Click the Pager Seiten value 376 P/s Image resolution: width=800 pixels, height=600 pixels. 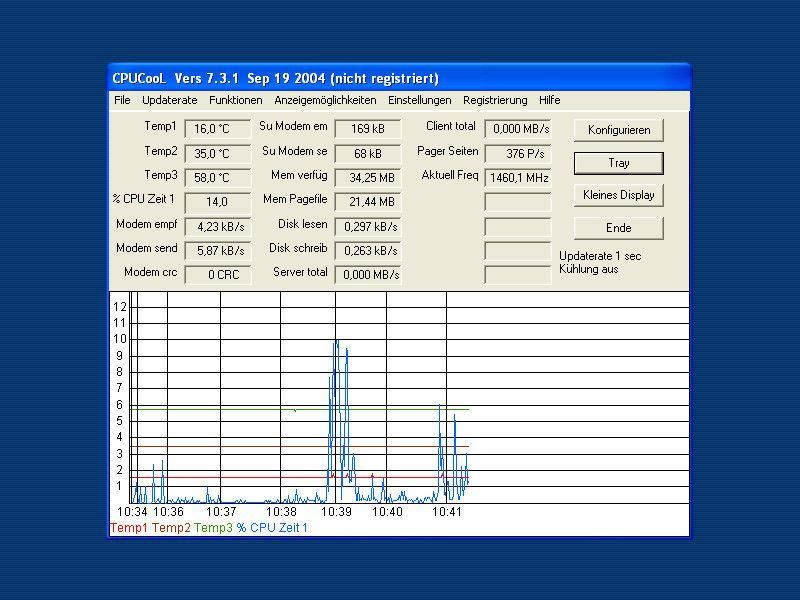tap(518, 154)
